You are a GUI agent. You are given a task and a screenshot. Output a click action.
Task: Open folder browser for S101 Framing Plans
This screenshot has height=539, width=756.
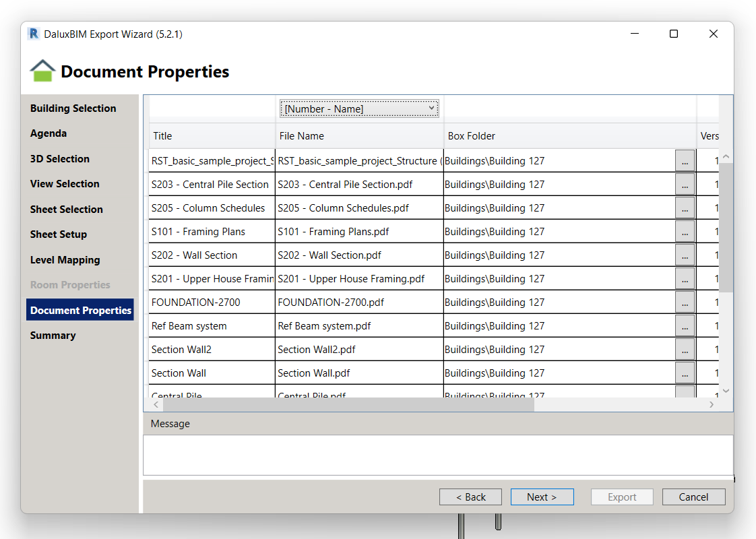pyautogui.click(x=685, y=232)
